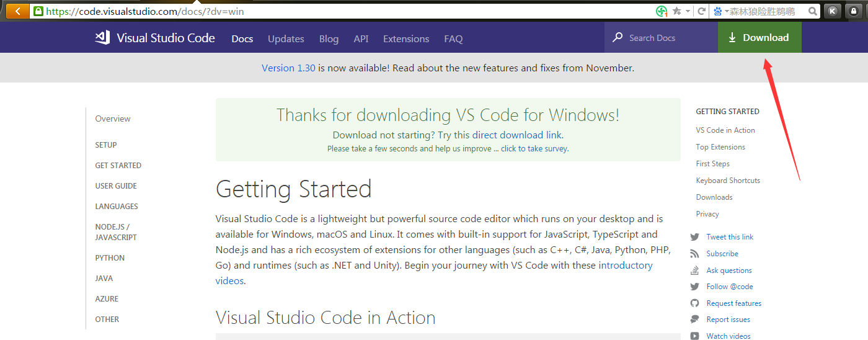
Task: Click Stack Overflow icon beside Ask questions
Action: tap(694, 271)
